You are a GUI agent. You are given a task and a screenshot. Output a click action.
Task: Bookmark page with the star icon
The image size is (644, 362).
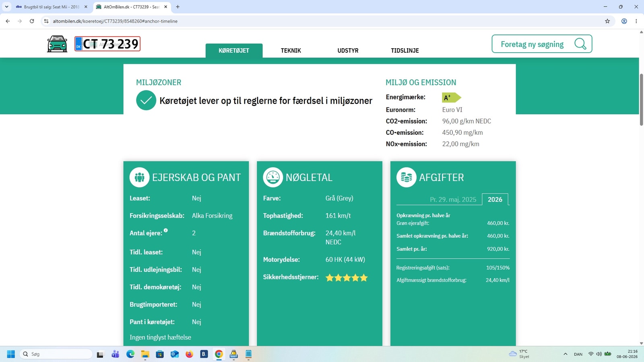point(607,21)
